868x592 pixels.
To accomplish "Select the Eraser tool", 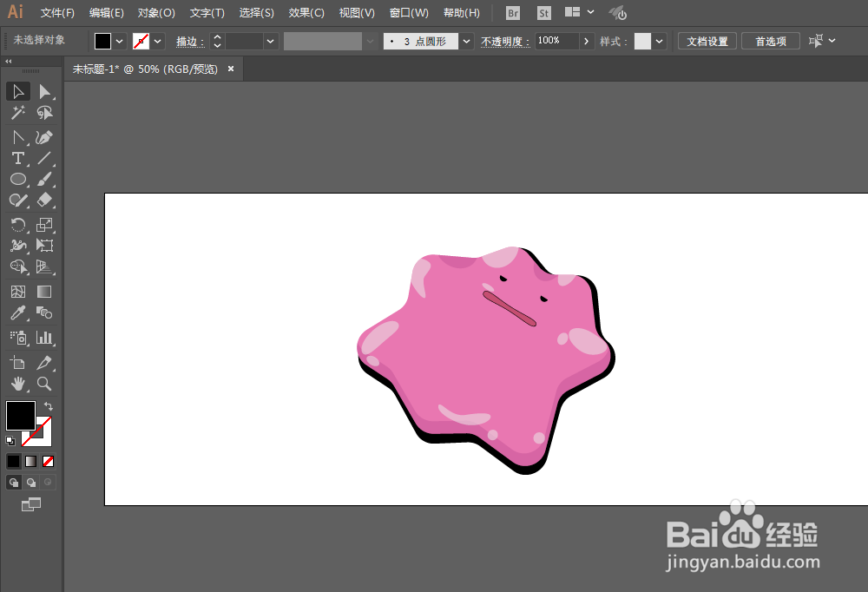I will pos(44,201).
